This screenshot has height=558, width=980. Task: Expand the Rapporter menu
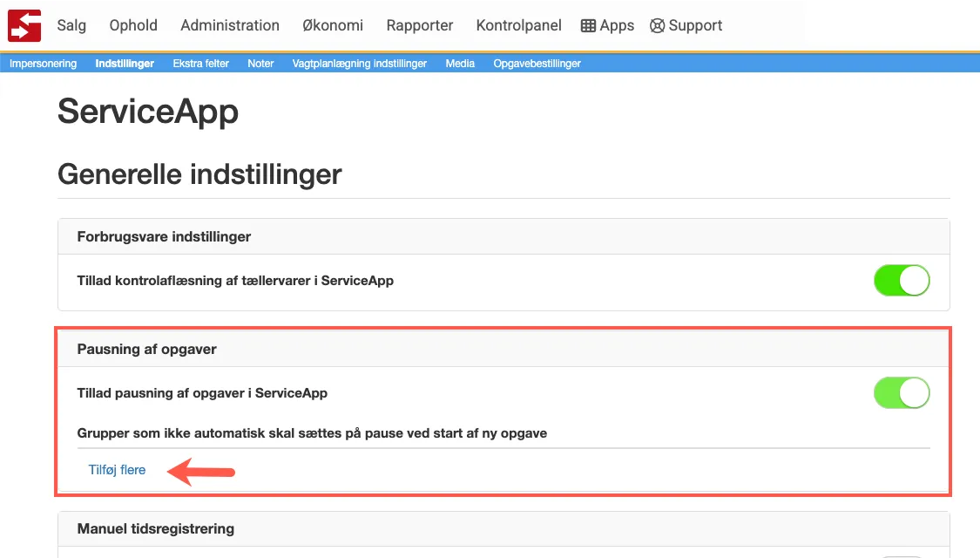[420, 25]
